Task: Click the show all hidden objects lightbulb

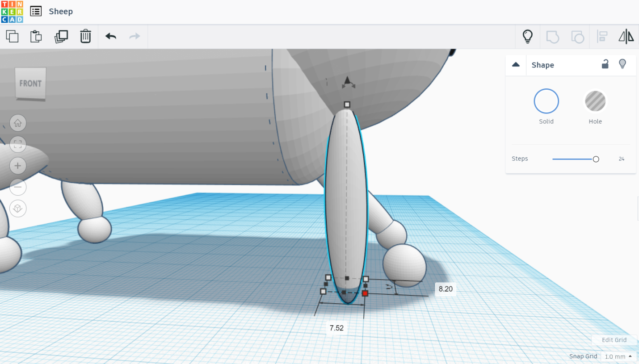Action: click(x=529, y=37)
